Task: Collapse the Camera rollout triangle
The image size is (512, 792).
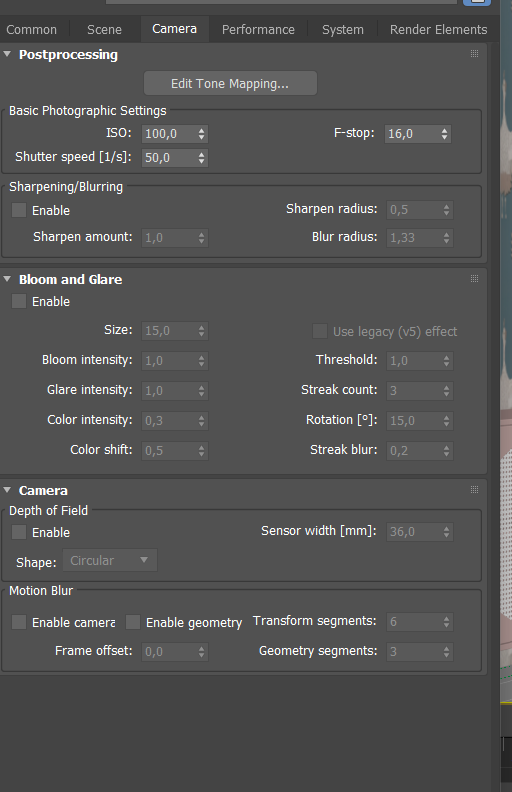Action: point(7,490)
